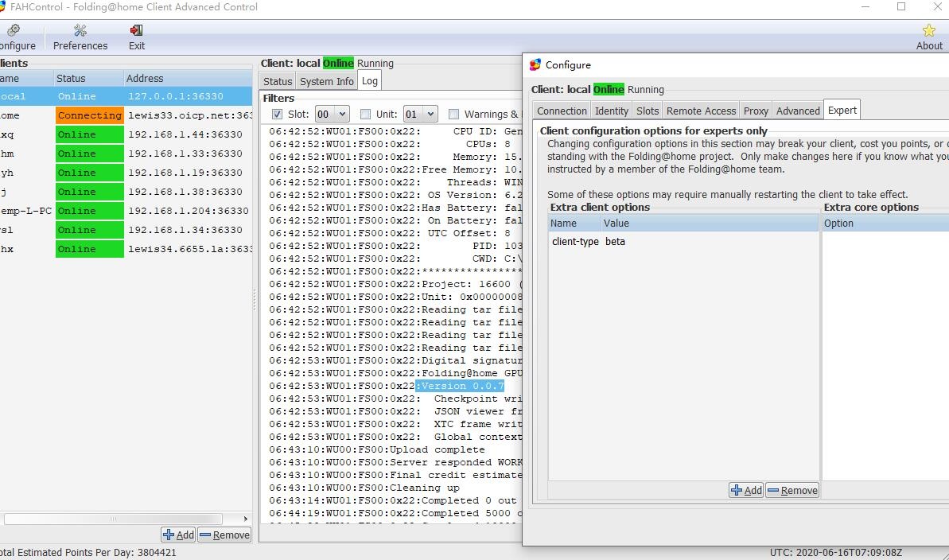This screenshot has width=949, height=560.
Task: Select the client at 192.168.1.44:36330
Action: tap(126, 134)
